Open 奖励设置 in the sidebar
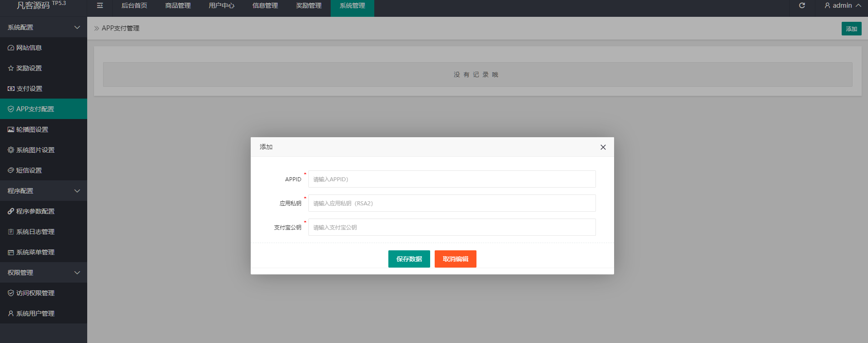Image resolution: width=868 pixels, height=343 pixels. [44, 68]
